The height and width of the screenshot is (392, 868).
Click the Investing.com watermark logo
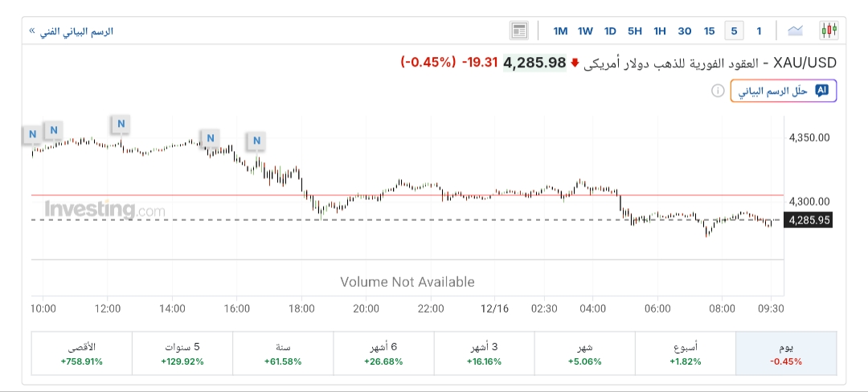pyautogui.click(x=104, y=210)
